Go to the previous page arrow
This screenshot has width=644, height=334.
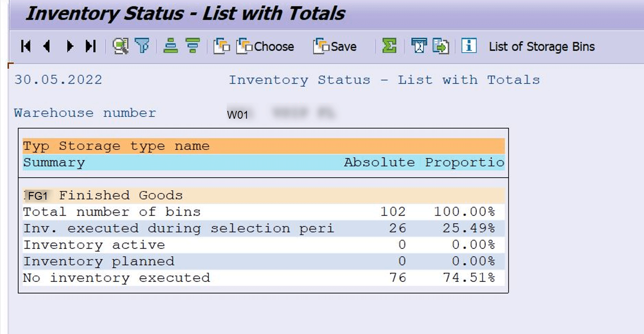(x=48, y=46)
